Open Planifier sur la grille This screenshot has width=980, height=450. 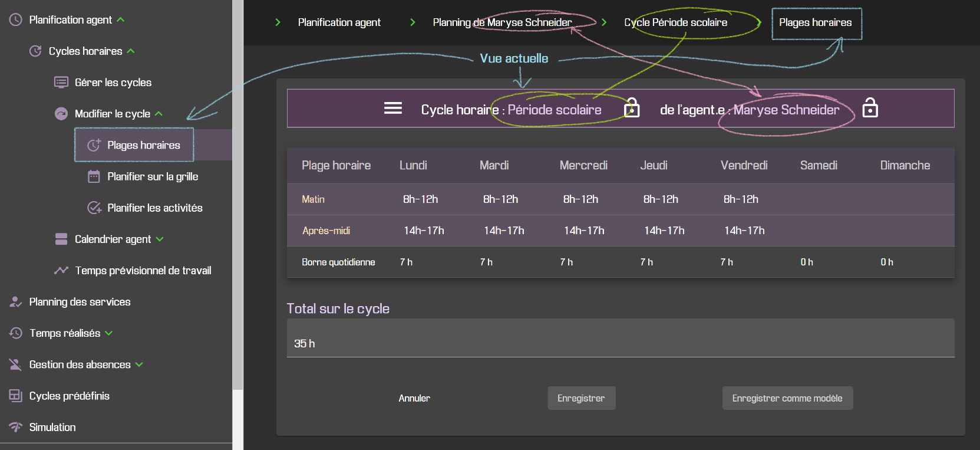[153, 176]
